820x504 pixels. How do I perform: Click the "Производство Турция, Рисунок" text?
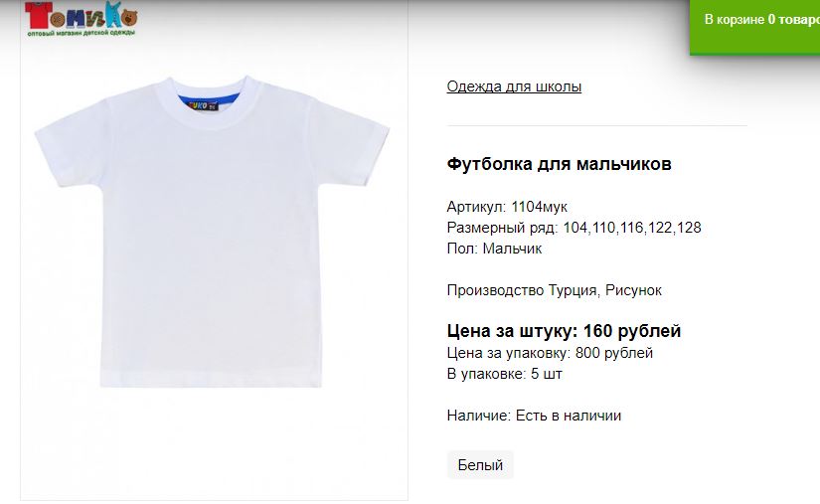pos(554,290)
